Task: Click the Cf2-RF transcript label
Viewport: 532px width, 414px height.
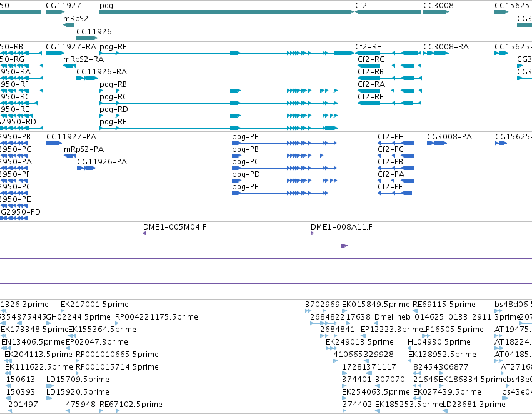Action: tap(370, 97)
